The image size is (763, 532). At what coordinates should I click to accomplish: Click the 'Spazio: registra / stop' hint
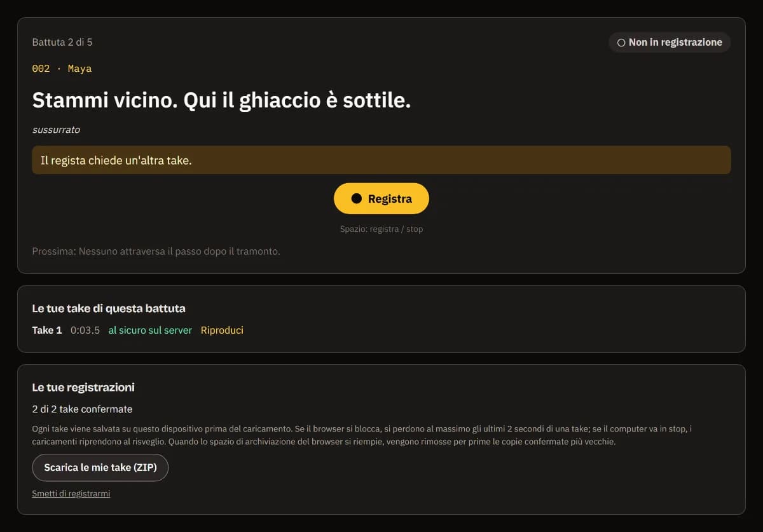pyautogui.click(x=381, y=229)
